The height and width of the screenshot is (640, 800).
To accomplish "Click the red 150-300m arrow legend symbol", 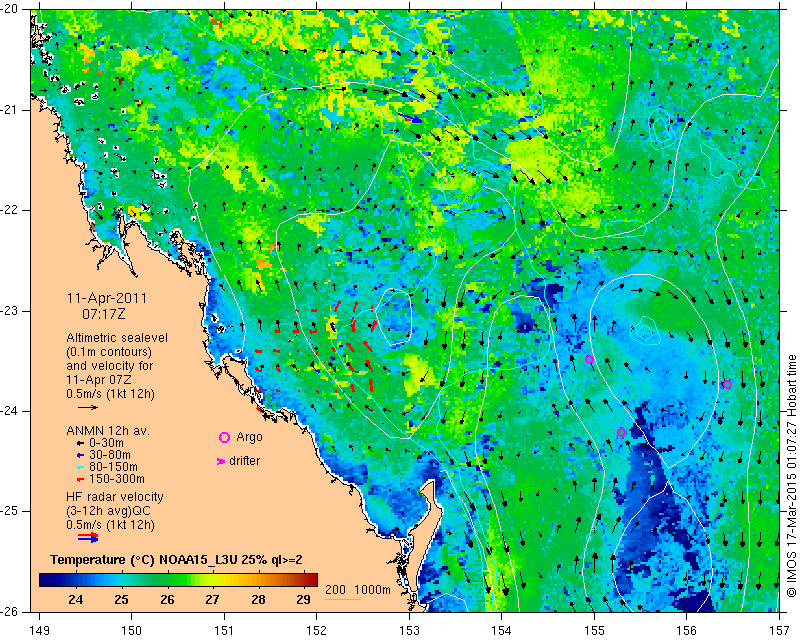I will (80, 480).
